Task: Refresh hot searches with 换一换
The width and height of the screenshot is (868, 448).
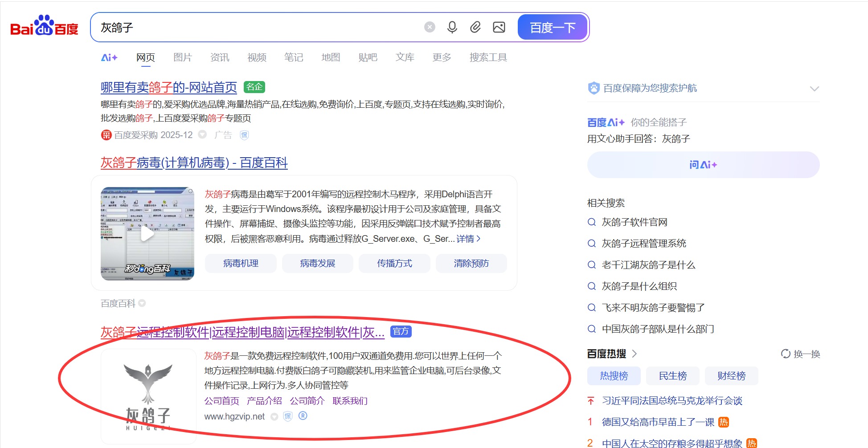Action: click(801, 354)
